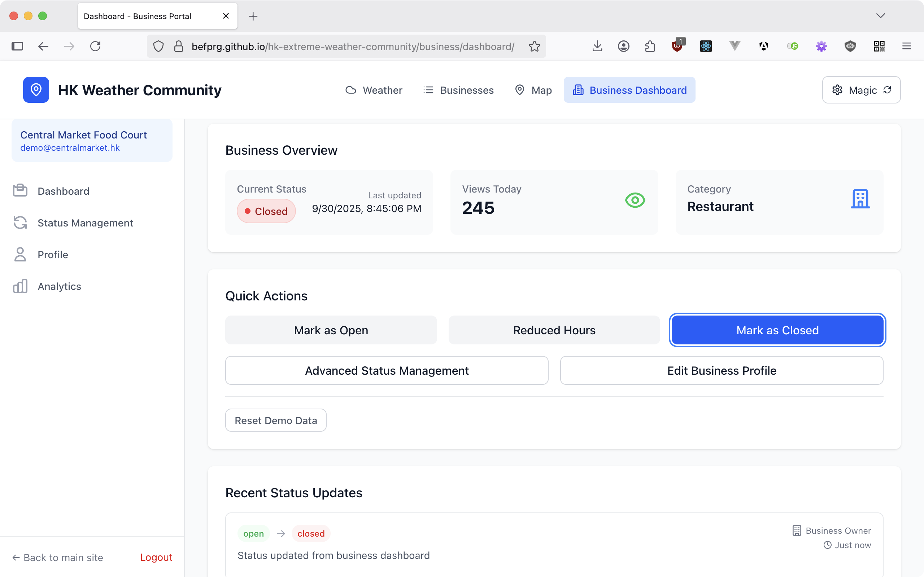Click the QR code extension icon
The height and width of the screenshot is (577, 924).
(x=879, y=47)
